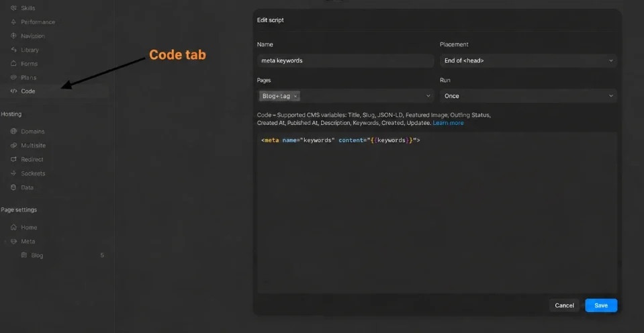
Task: Click the Blog item count 5
Action: (x=102, y=255)
